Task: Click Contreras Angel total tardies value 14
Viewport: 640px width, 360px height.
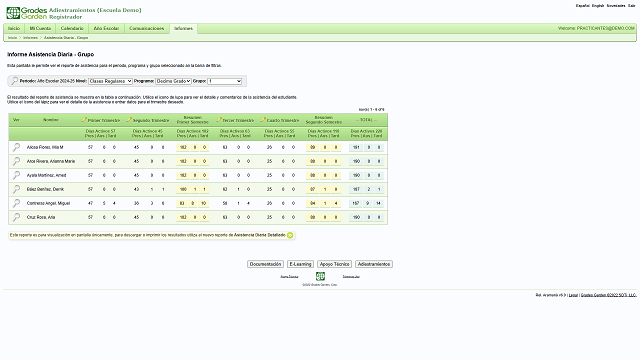Action: pos(378,203)
